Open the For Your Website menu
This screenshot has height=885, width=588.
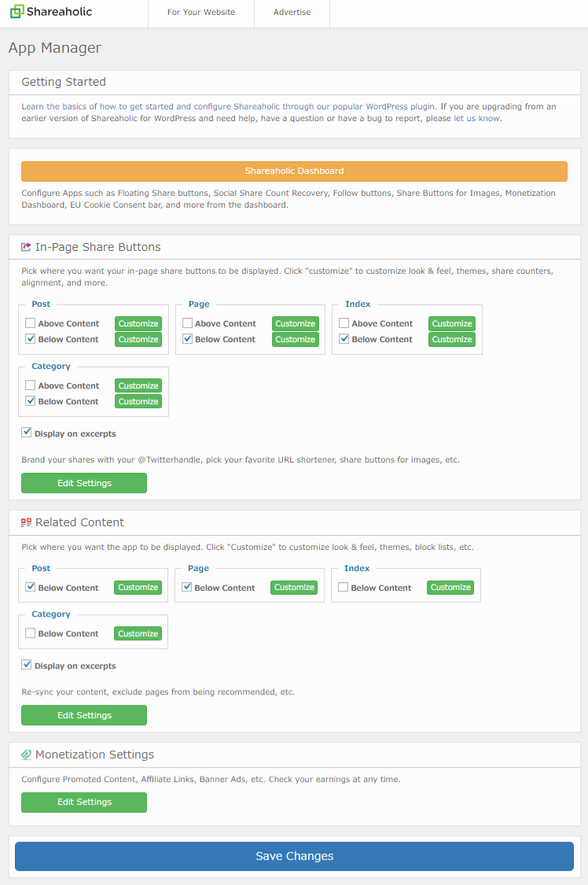pyautogui.click(x=201, y=12)
